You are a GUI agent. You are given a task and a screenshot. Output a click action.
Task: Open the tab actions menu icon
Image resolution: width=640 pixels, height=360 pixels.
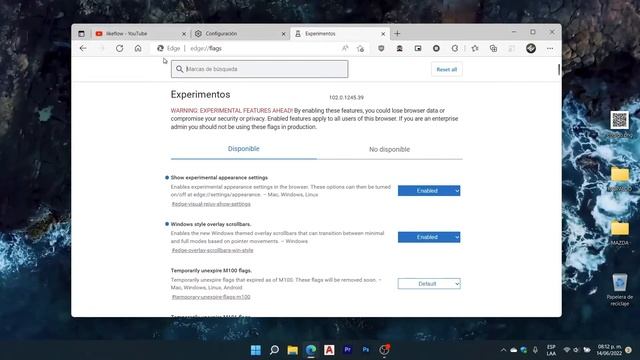pyautogui.click(x=81, y=33)
